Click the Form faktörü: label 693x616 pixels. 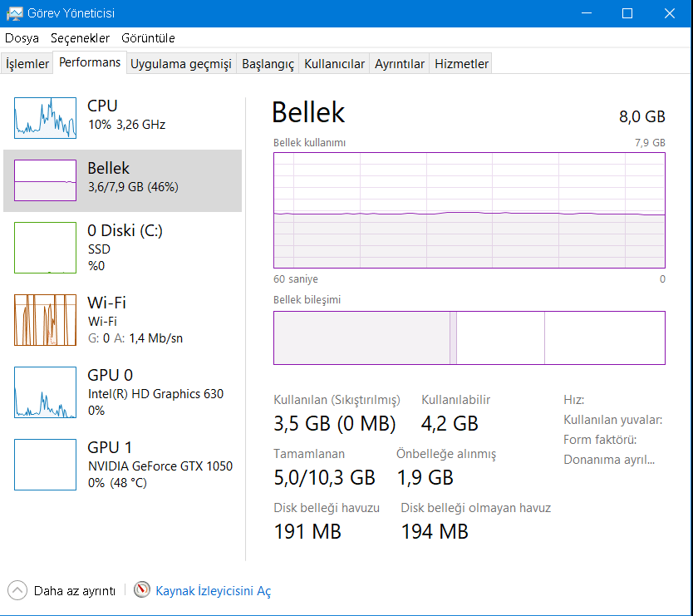point(600,440)
